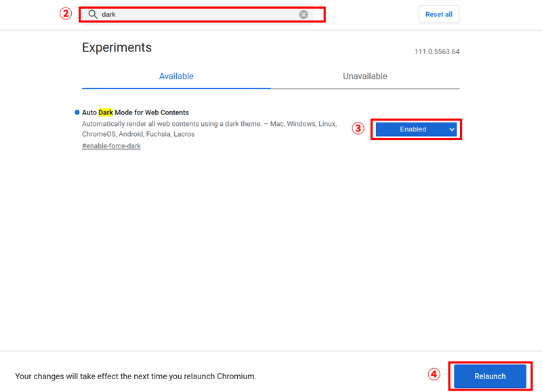The image size is (542, 392).
Task: Click the Experiments heading
Action: tap(117, 47)
